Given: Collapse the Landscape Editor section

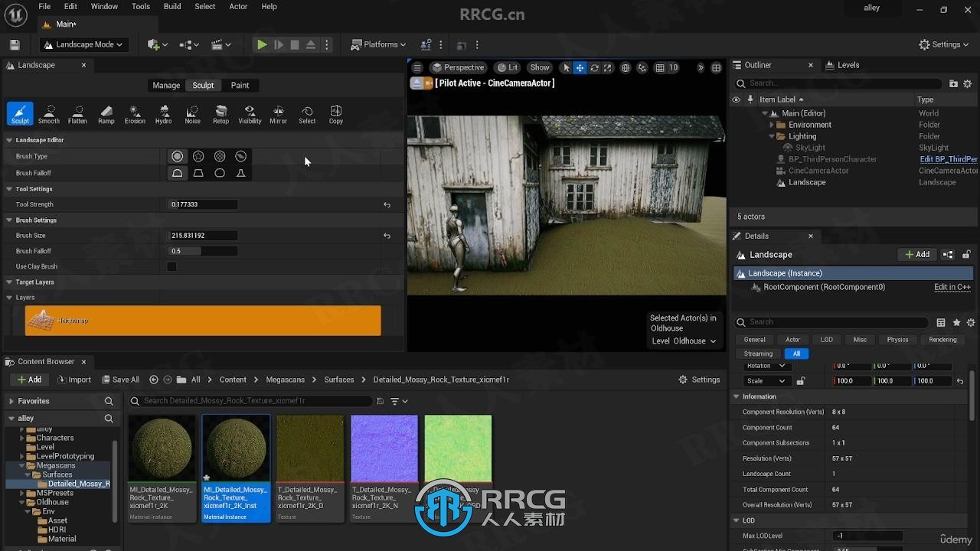Looking at the screenshot, I should pyautogui.click(x=10, y=140).
